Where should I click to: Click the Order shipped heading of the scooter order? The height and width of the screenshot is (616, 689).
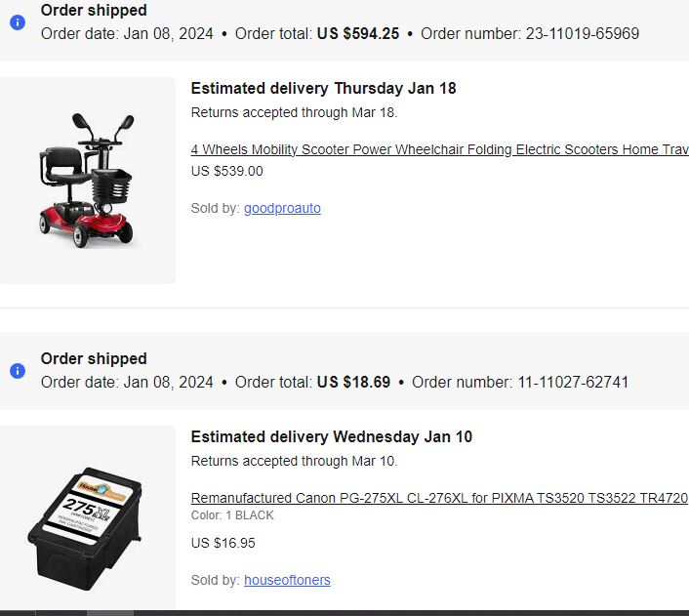[94, 10]
